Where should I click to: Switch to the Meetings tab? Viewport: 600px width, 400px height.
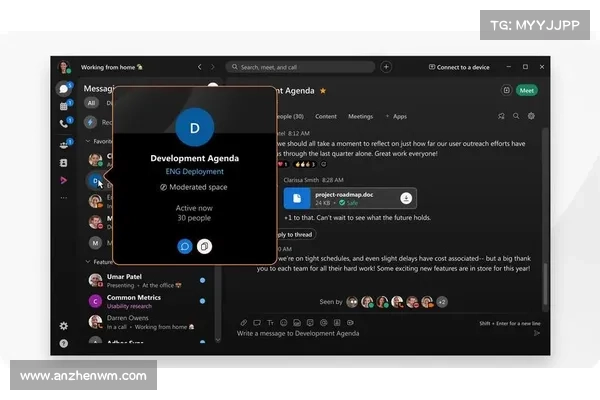360,116
